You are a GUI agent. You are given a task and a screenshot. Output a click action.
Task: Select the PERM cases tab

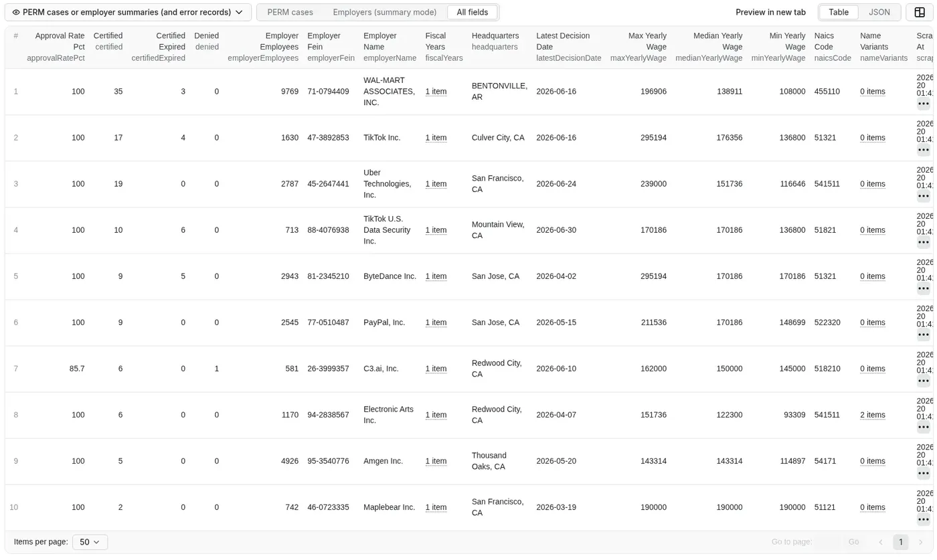tap(290, 12)
